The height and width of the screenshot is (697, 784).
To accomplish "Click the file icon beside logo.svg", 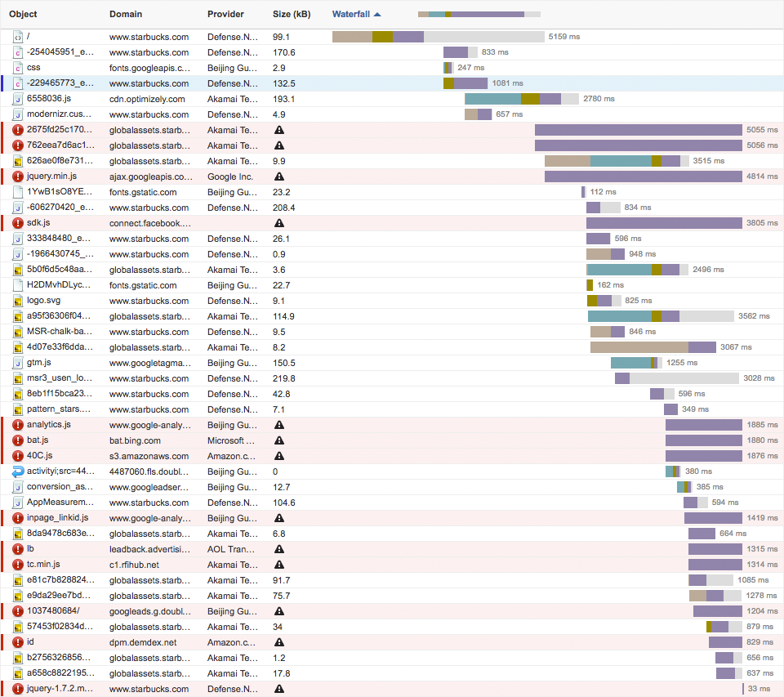I will click(x=18, y=301).
